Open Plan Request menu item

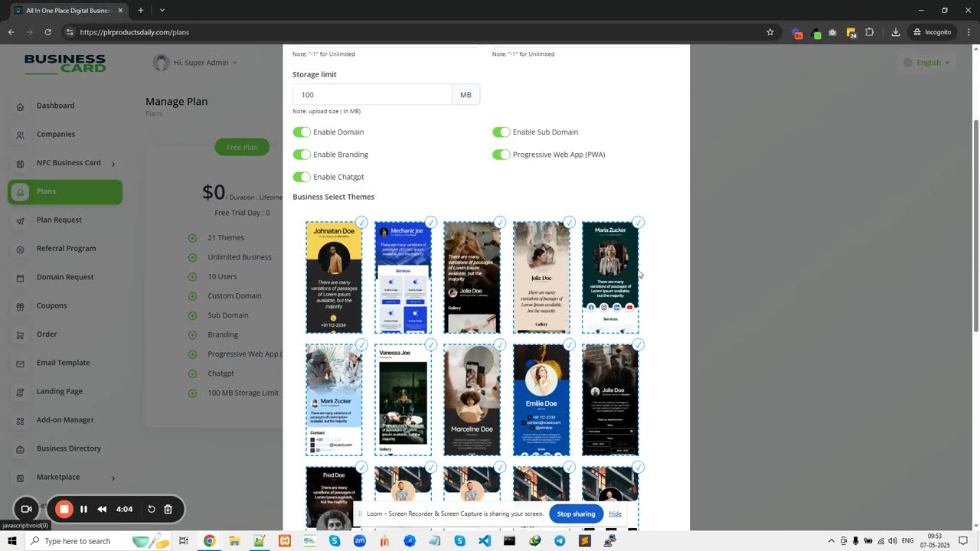59,220
